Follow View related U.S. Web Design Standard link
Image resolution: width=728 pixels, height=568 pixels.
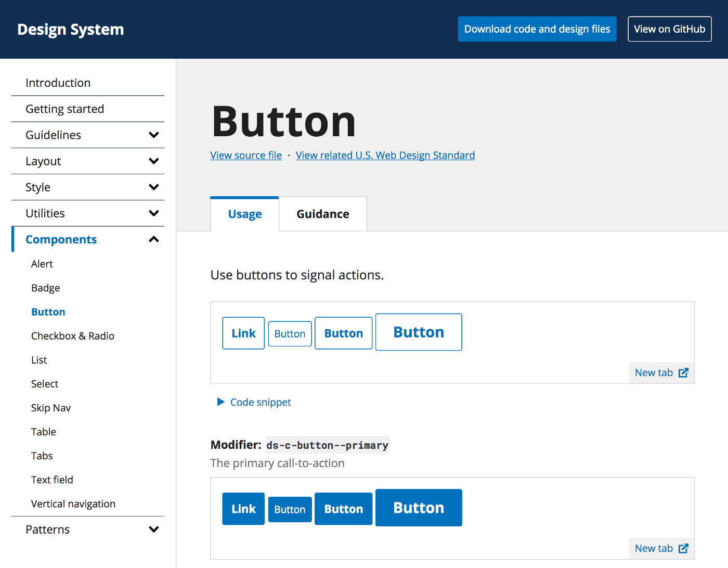click(385, 156)
